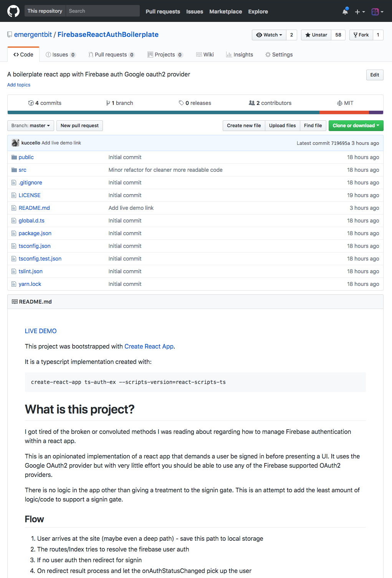Click the releases tag icon
Viewport: 392px width, 578px height.
coord(181,103)
